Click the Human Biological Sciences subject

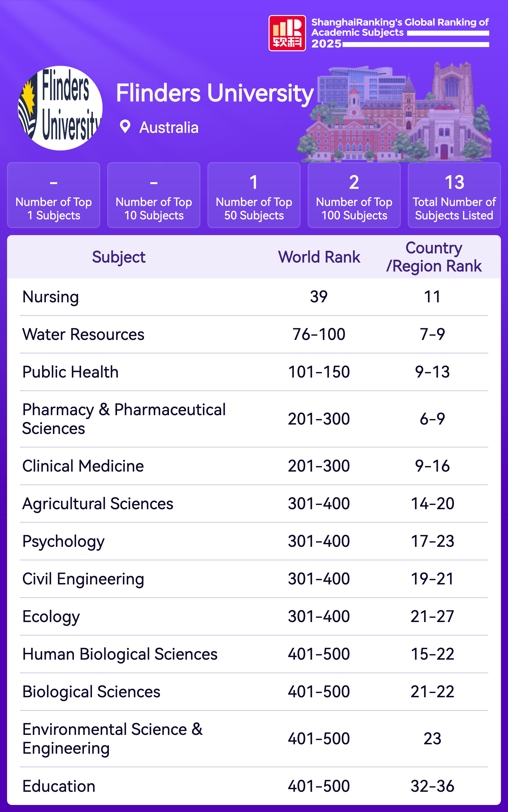click(120, 654)
